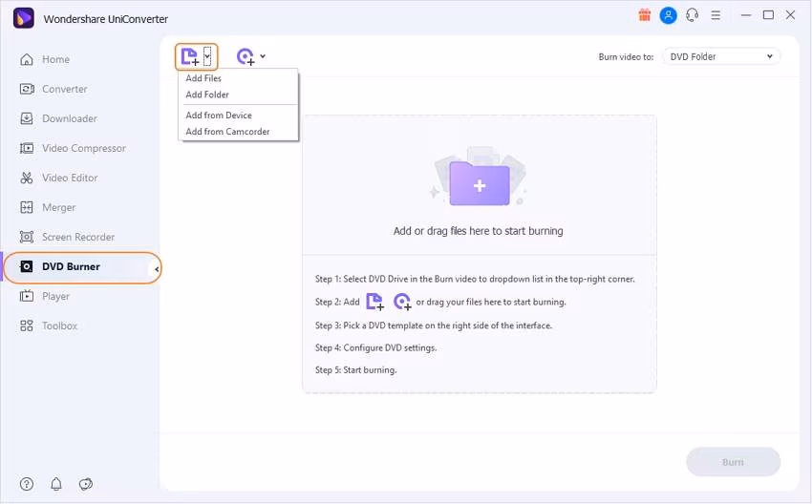Click the Converter sidebar icon
The width and height of the screenshot is (812, 504).
27,89
